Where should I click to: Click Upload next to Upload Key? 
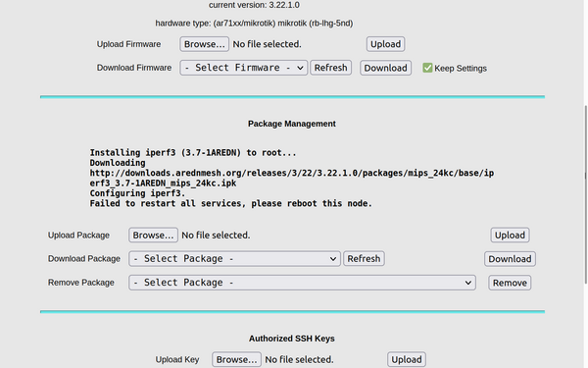(x=407, y=359)
